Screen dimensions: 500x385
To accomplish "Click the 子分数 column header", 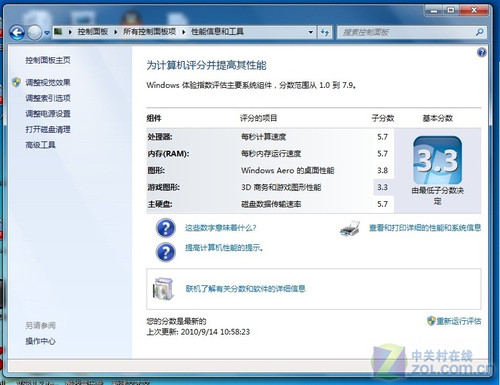I will click(383, 118).
